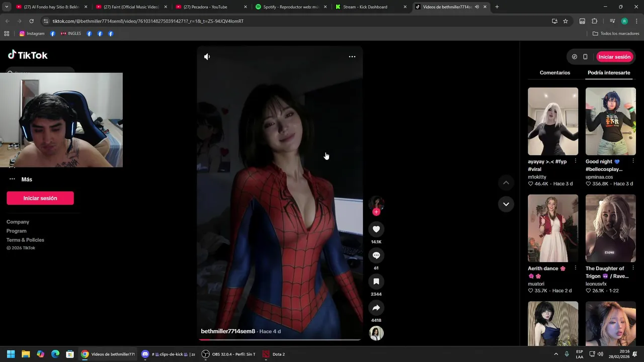Viewport: 644px width, 362px height.
Task: Open upminaa.cos profile link
Action: tap(599, 177)
